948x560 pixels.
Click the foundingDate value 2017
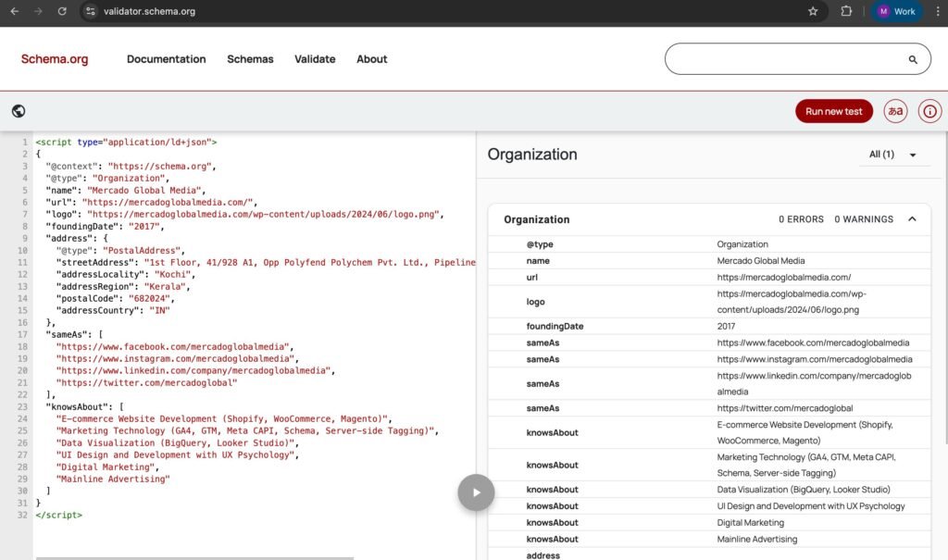(726, 326)
